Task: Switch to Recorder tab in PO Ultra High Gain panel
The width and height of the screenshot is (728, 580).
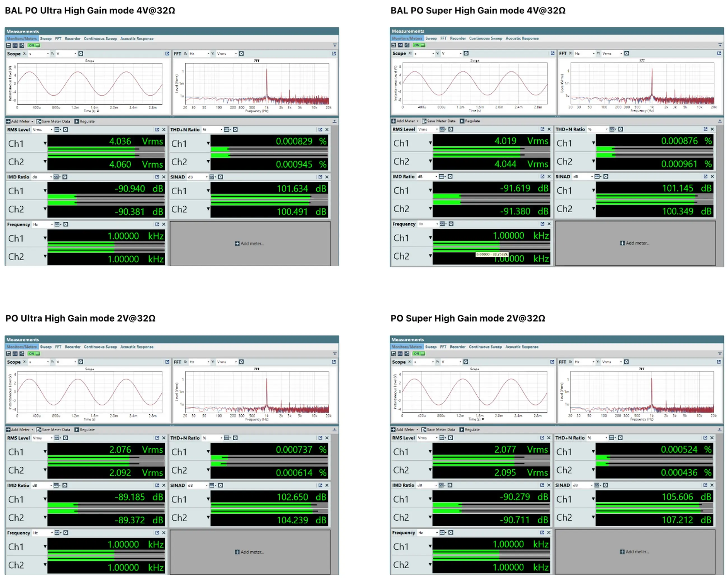Action: [x=73, y=347]
